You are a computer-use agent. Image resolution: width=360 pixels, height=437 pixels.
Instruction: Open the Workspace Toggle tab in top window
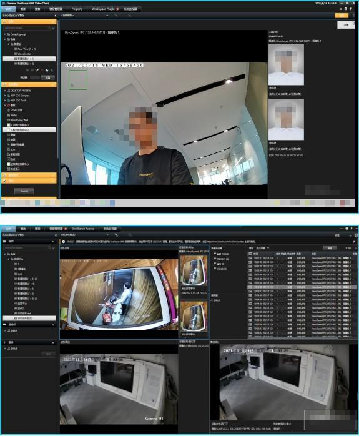click(105, 9)
